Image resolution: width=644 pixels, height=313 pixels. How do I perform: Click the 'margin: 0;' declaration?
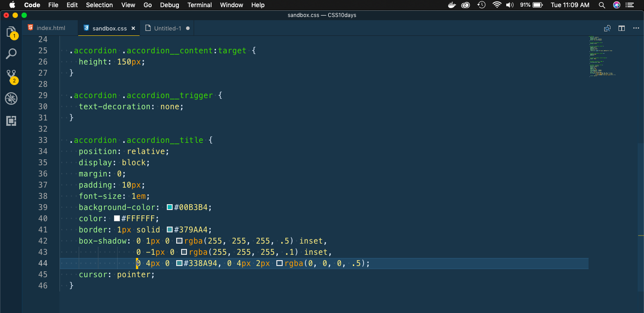point(102,174)
